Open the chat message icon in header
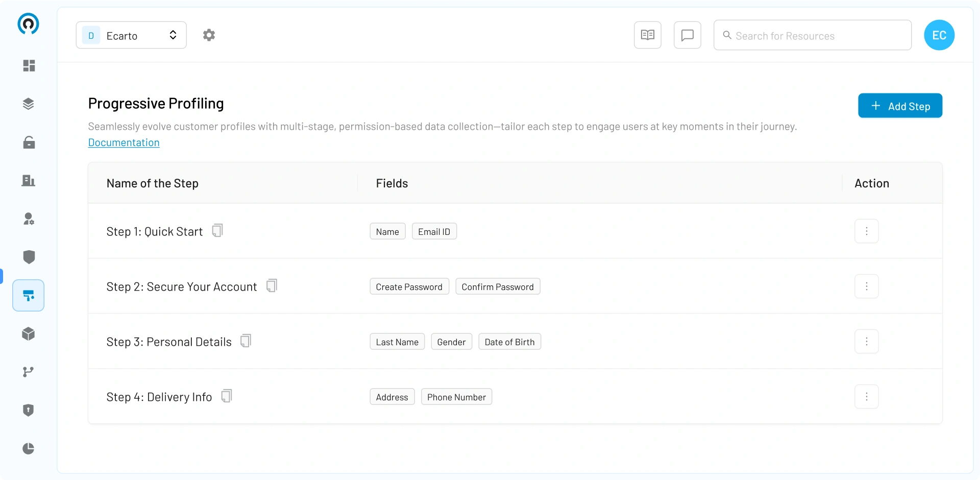980x480 pixels. 688,35
